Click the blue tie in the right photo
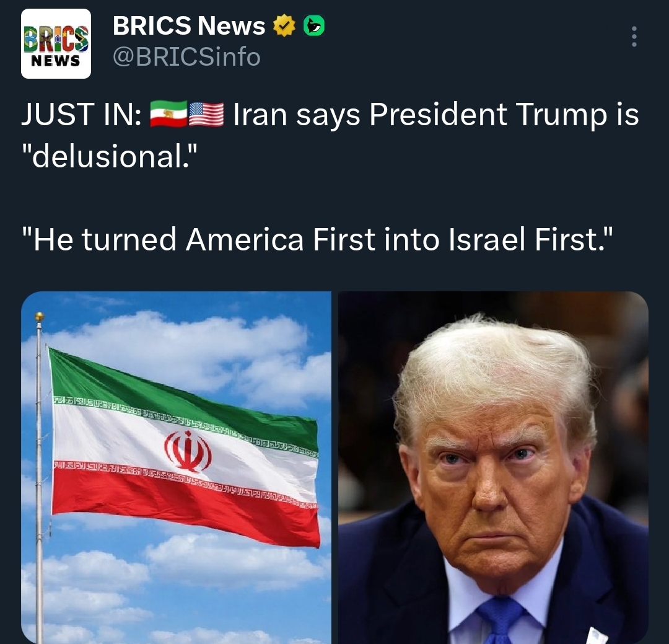 (x=501, y=621)
